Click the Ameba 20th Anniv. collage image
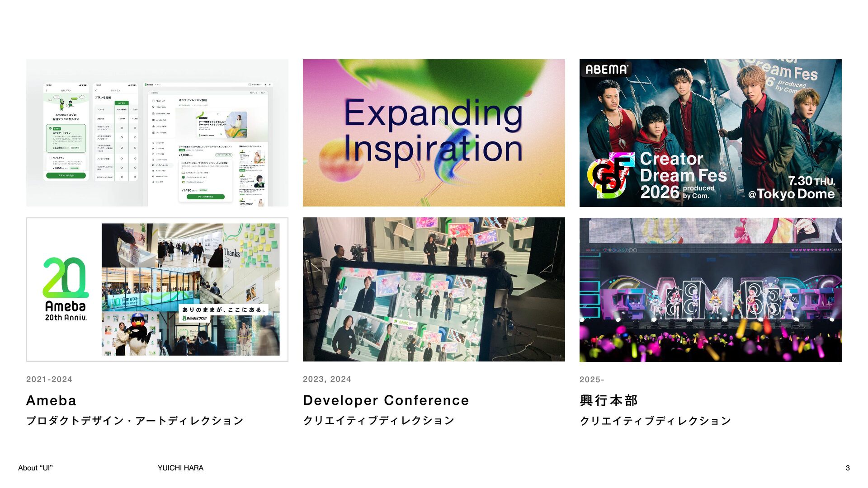Screen dimensions: 868x488 coord(157,290)
